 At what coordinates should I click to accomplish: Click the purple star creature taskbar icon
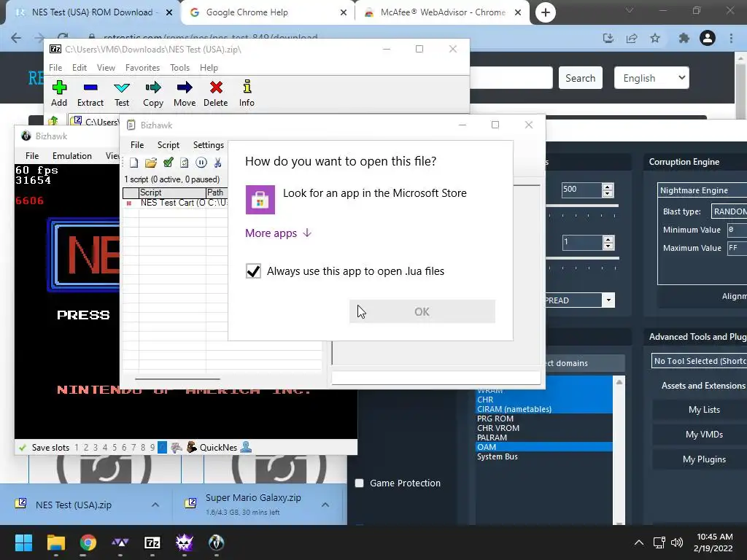(x=185, y=542)
